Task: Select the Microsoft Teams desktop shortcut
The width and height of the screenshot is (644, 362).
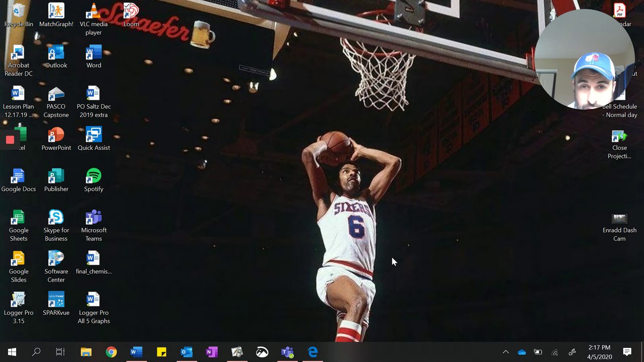Action: click(94, 225)
